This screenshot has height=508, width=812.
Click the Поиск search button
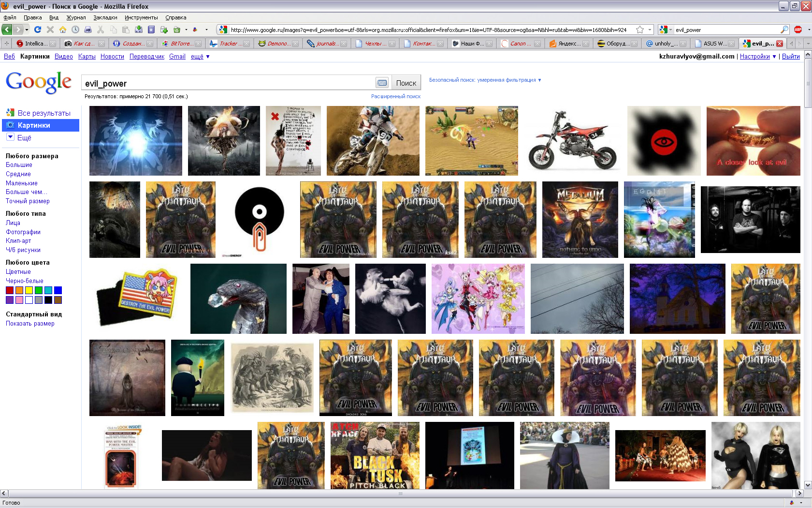406,83
